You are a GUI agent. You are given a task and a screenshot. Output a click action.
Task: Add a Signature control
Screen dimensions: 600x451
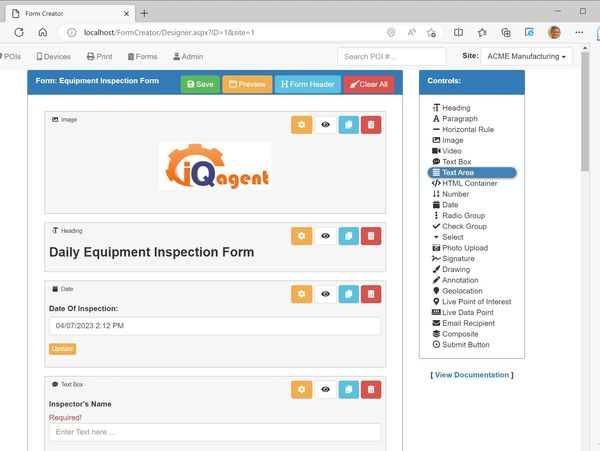[x=453, y=259]
